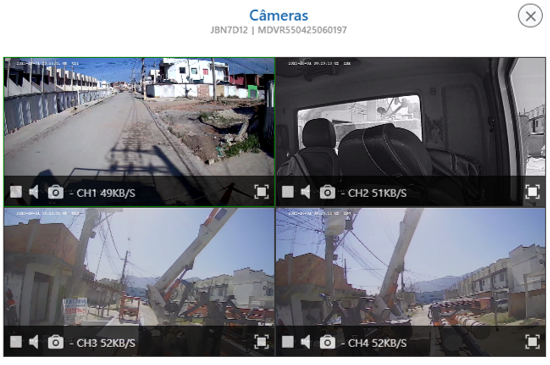The image size is (550, 365).
Task: Mute the CH1 audio speaker
Action: coord(34,192)
